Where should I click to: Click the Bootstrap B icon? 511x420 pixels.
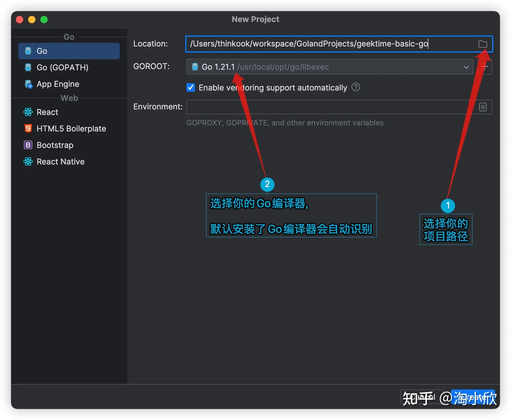click(28, 145)
